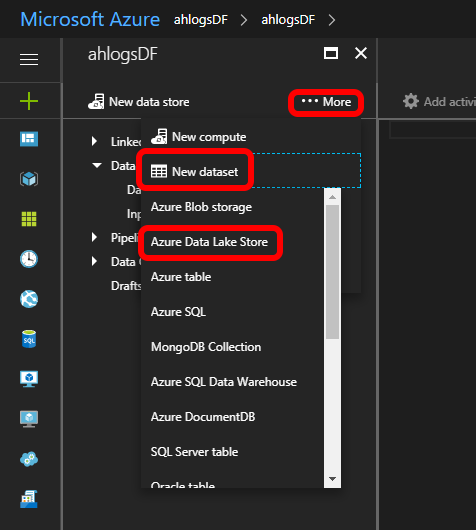
Task: Choose SQL Server table dataset type
Action: coord(194,452)
